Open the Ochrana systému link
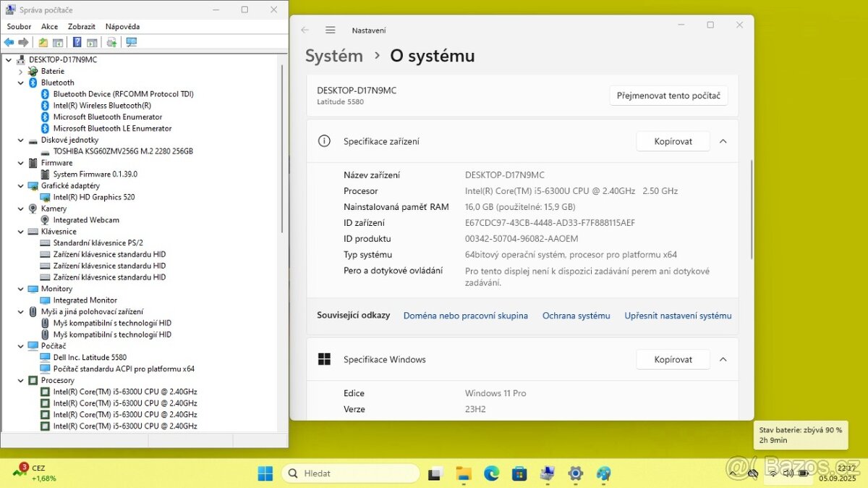Image resolution: width=868 pixels, height=488 pixels. click(x=576, y=316)
